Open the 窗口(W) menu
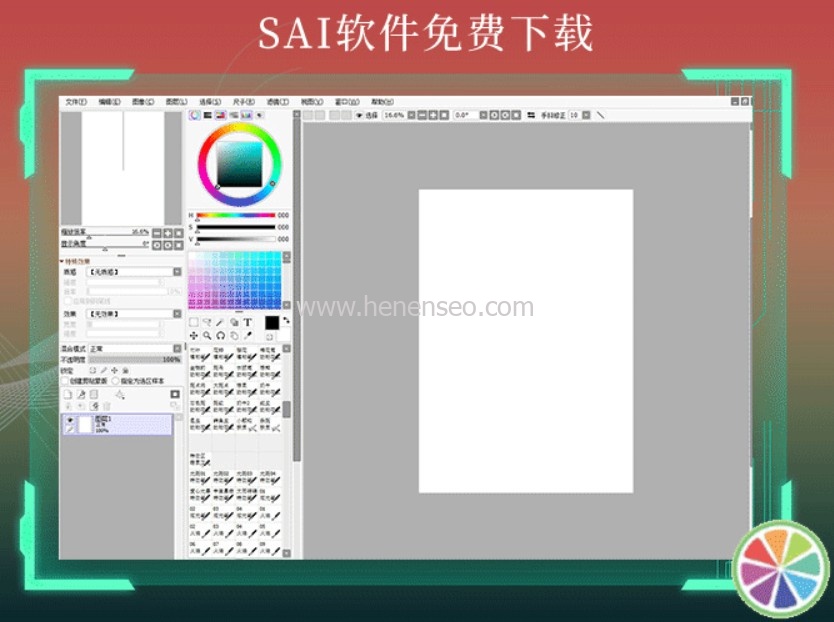The width and height of the screenshot is (834, 622). coord(347,102)
